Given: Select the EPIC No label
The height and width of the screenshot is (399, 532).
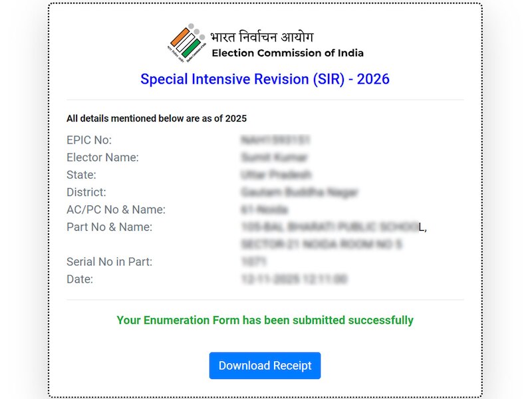Looking at the screenshot, I should click(89, 140).
